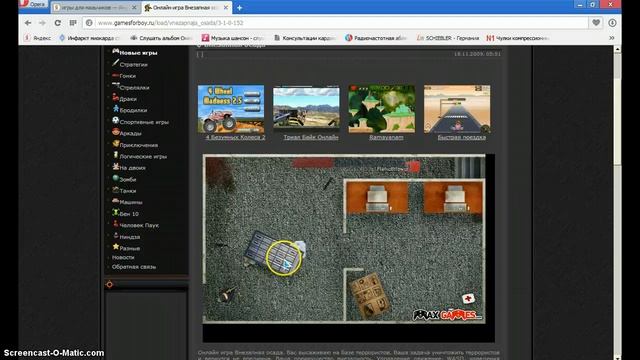The height and width of the screenshot is (360, 640).
Task: Click the download arrow icon beside the heart icon
Action: 612,23
